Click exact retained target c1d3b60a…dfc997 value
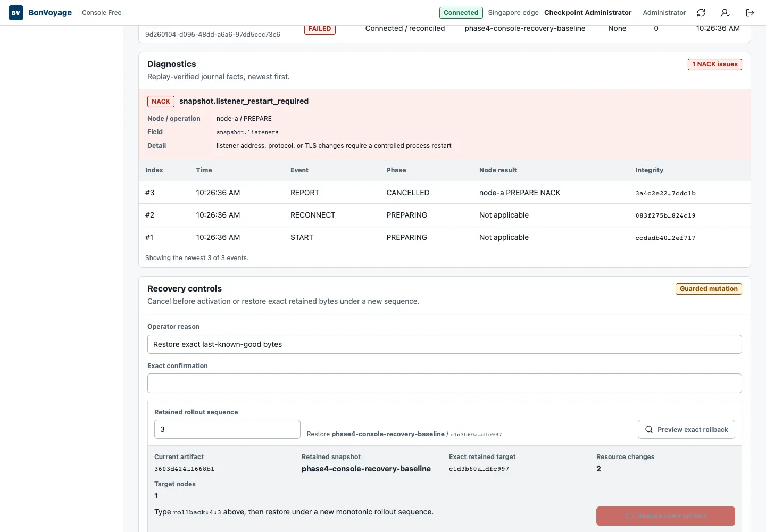This screenshot has width=766, height=532. 479,469
